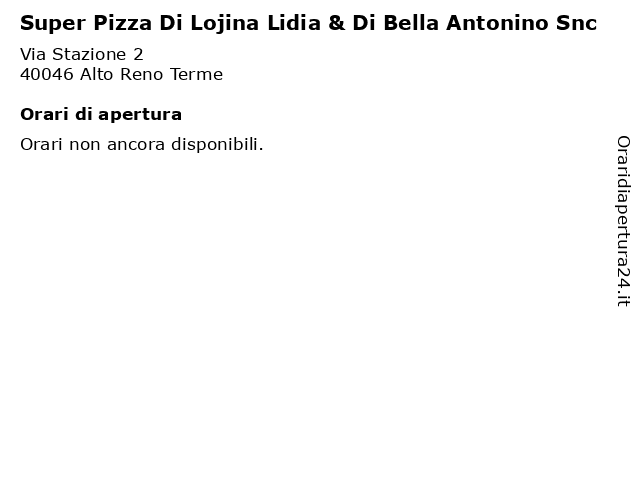Click the word "Stazione" in the address
Image resolution: width=640 pixels, height=480 pixels.
(89, 54)
